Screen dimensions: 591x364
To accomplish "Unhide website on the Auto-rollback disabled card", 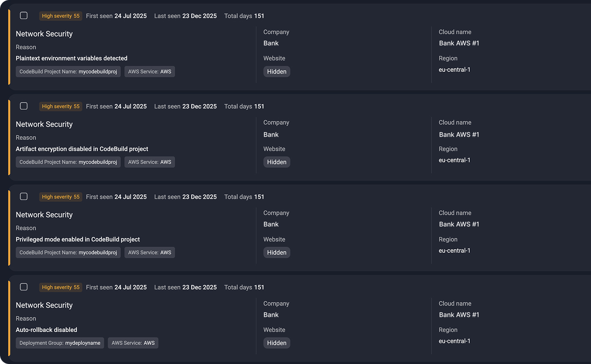I will click(277, 343).
